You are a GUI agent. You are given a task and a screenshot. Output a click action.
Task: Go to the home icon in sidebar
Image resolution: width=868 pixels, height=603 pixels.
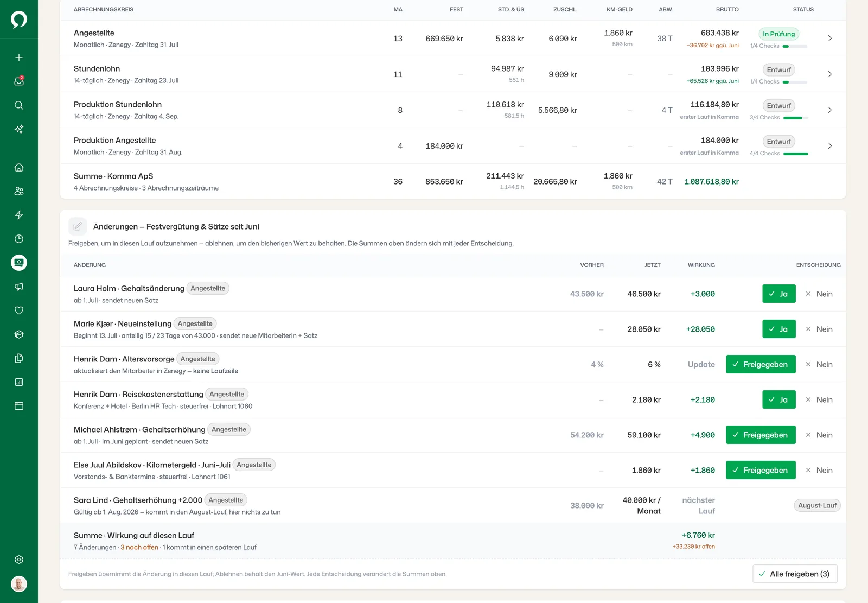click(x=19, y=167)
